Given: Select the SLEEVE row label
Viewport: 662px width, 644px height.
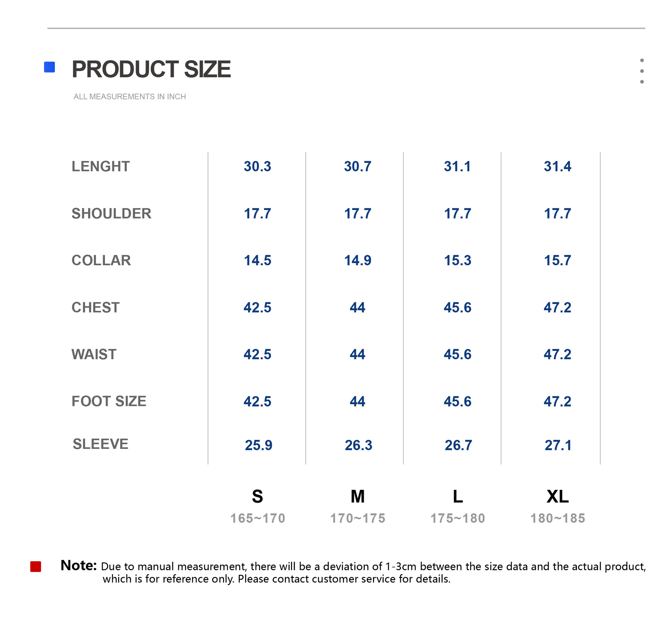Looking at the screenshot, I should [x=101, y=444].
